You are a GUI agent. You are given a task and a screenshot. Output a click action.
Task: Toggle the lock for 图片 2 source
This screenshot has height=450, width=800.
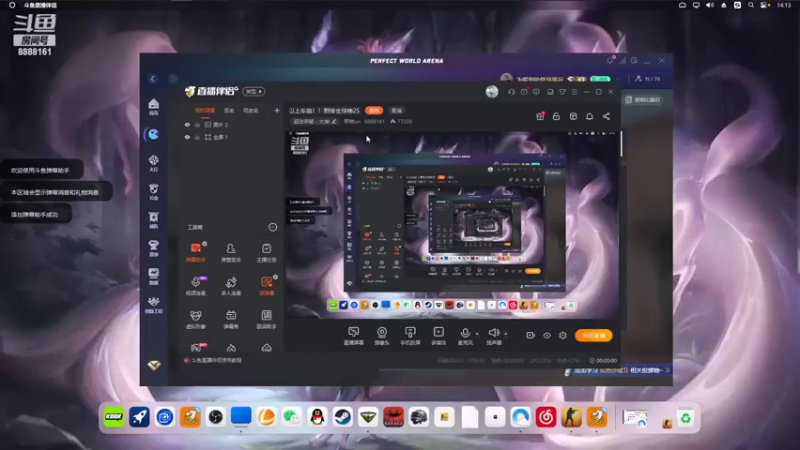point(197,124)
